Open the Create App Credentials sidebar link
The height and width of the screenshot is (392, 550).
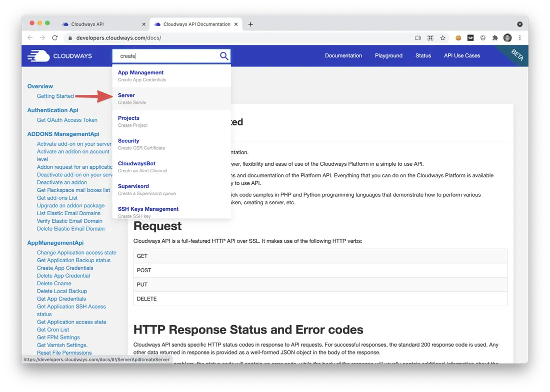click(65, 268)
